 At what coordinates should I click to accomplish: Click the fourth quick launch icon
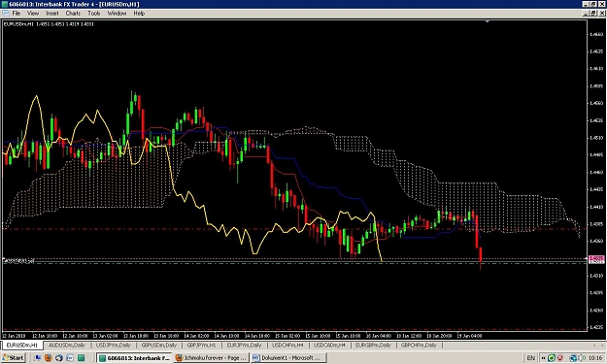(x=70, y=358)
